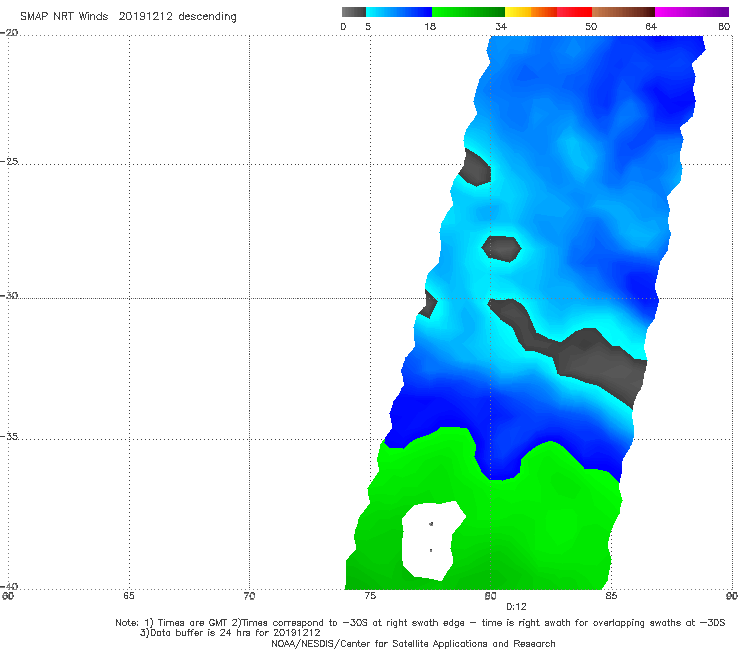The height and width of the screenshot is (650, 740).
Task: Click the gray 0–5 segment of the color bar
Action: coord(353,12)
